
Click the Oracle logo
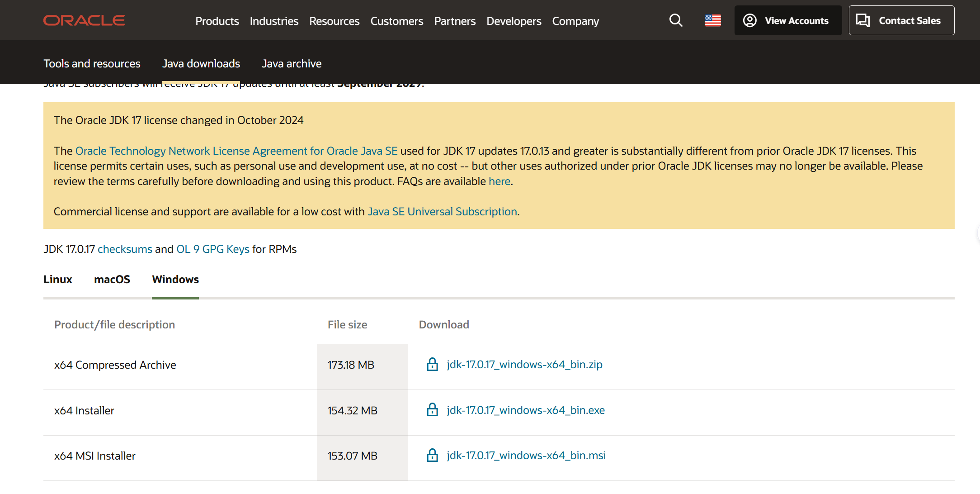(84, 20)
